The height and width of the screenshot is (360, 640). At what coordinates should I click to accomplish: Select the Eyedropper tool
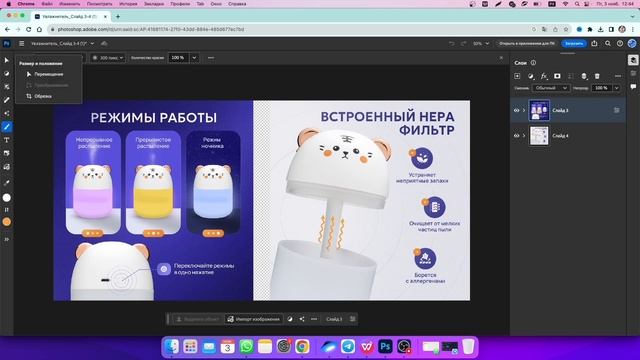coord(7,183)
